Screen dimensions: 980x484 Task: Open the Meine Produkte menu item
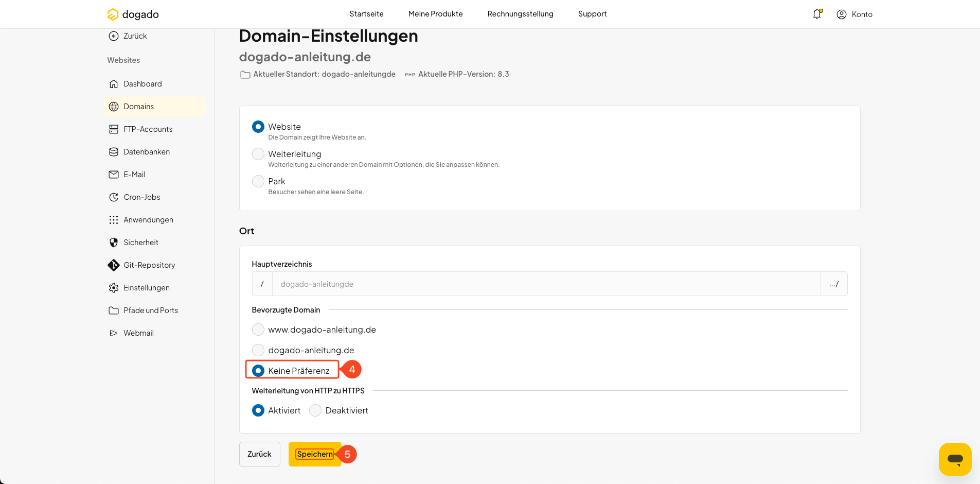435,14
